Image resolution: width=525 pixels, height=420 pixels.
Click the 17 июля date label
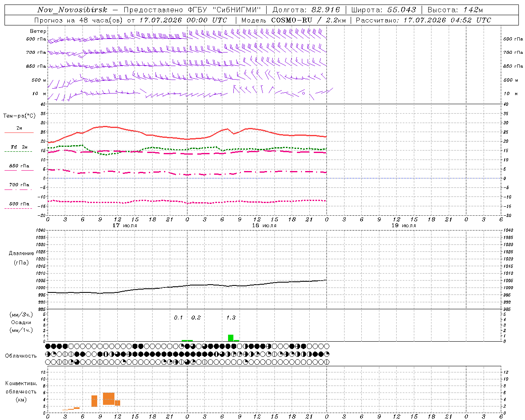click(x=125, y=225)
